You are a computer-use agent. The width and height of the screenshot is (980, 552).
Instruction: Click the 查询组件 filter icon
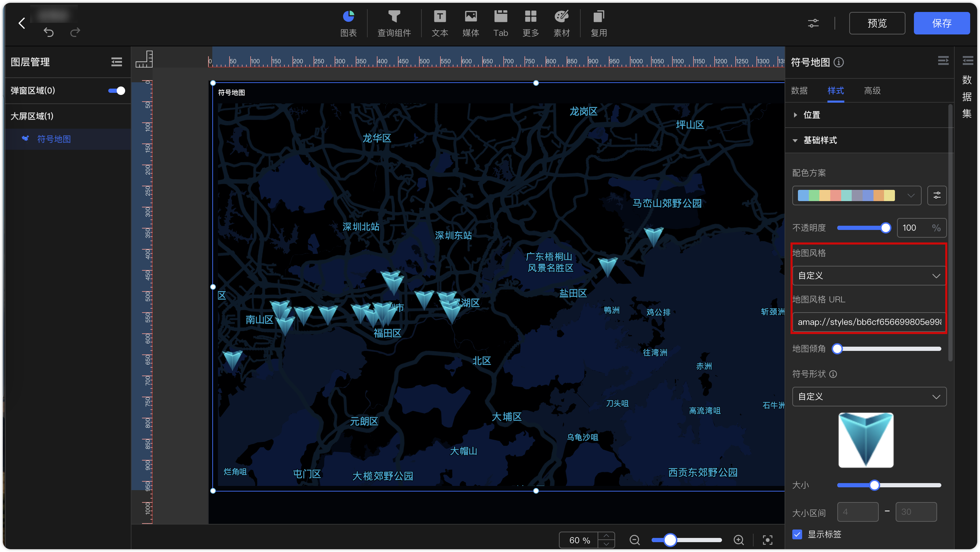point(394,17)
